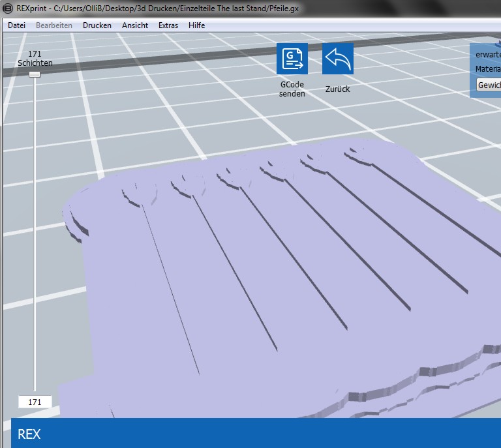Click the layer number field showing 171
Image resolution: width=501 pixels, height=448 pixels.
point(35,402)
